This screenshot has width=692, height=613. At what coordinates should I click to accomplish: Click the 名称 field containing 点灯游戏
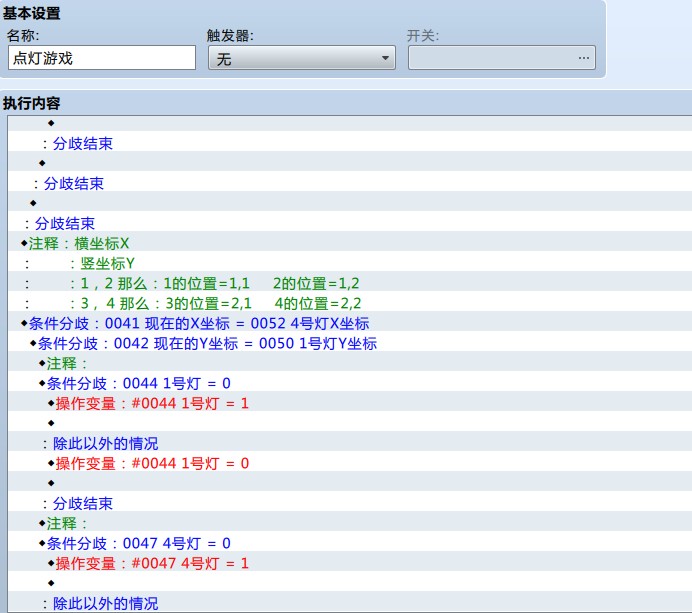[102, 58]
